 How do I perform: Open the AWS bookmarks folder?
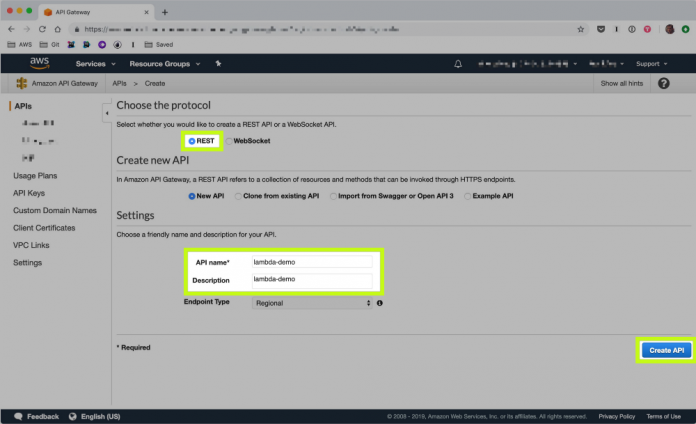[x=20, y=44]
